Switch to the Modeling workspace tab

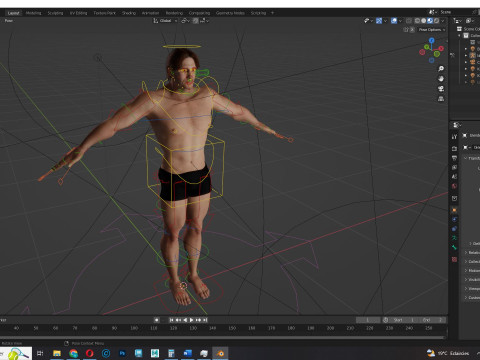coord(33,13)
